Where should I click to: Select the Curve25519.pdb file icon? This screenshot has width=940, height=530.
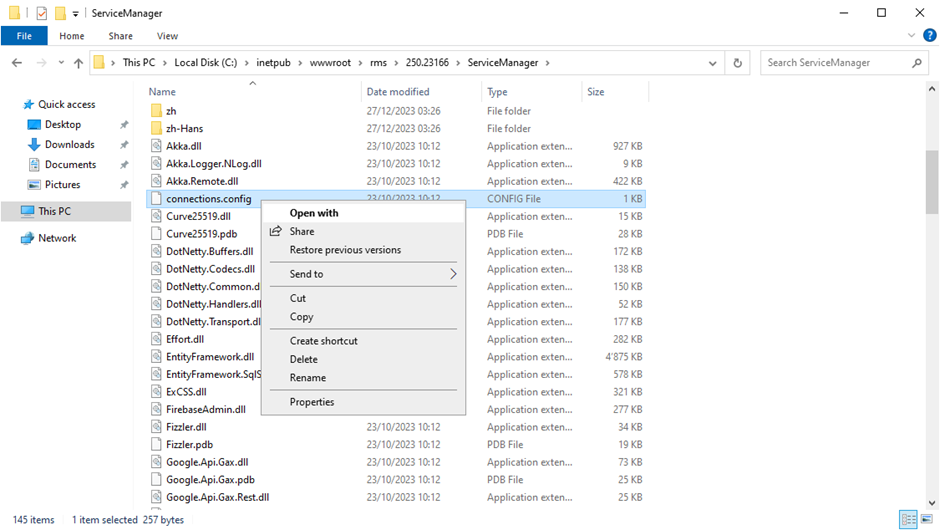pos(156,234)
